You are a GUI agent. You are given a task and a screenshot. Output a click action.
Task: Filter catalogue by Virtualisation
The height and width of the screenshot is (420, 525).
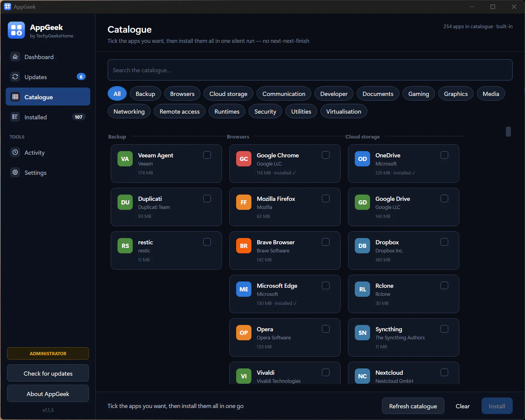344,111
